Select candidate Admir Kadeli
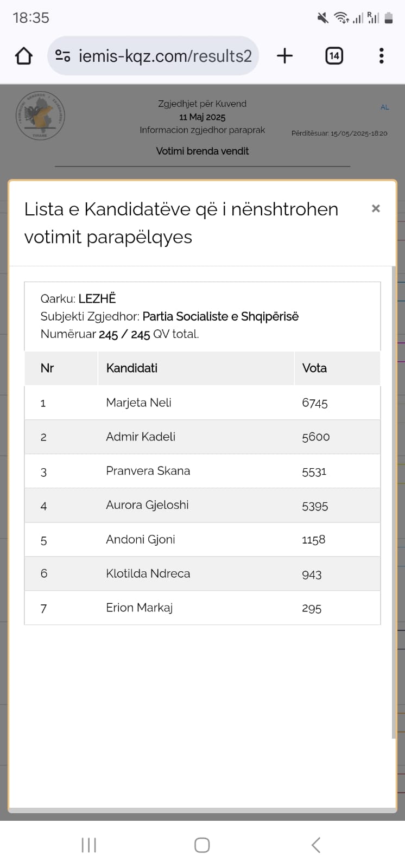Image resolution: width=405 pixels, height=868 pixels. (141, 437)
